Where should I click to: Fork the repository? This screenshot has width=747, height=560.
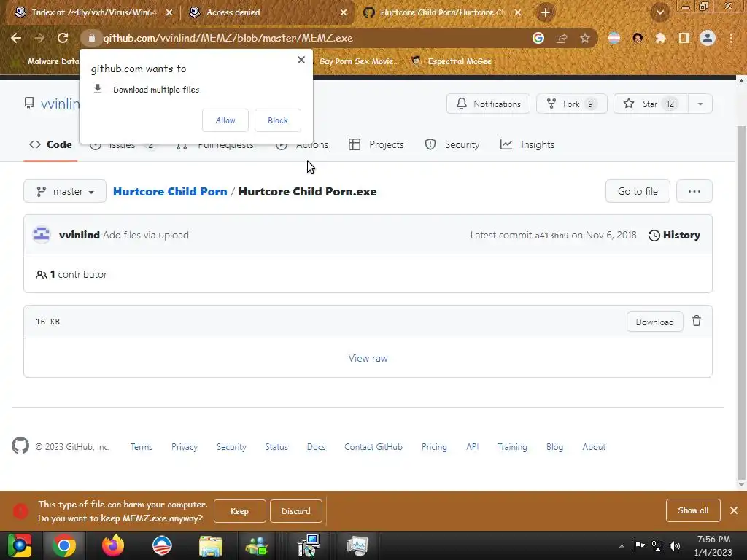point(572,104)
